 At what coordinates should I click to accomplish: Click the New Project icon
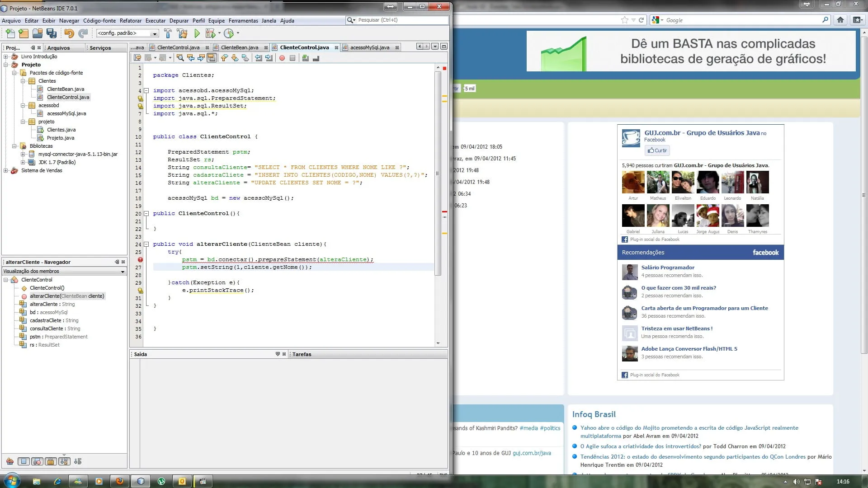click(24, 33)
